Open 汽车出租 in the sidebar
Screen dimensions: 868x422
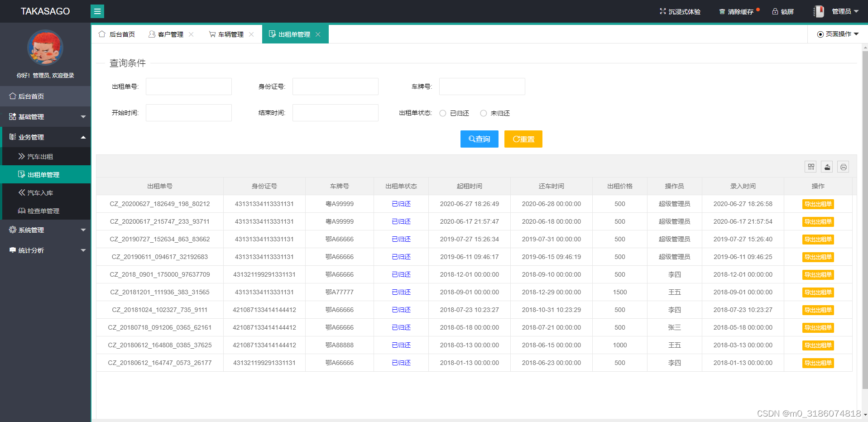point(46,156)
